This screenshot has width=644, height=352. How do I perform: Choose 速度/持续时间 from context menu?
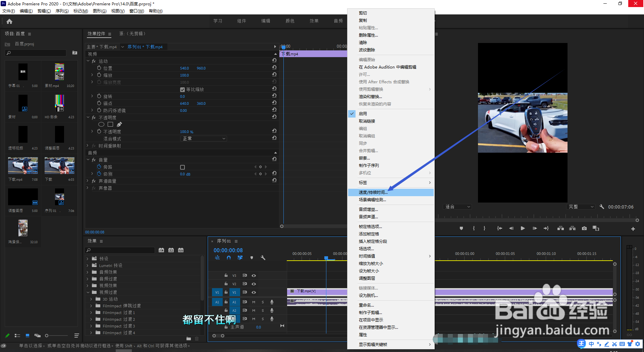tap(391, 192)
